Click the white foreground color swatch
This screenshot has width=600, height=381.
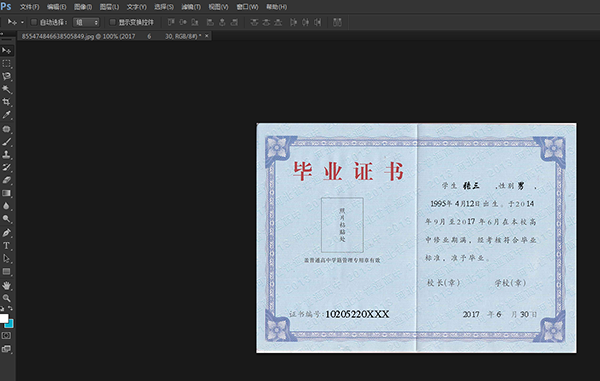point(3,318)
